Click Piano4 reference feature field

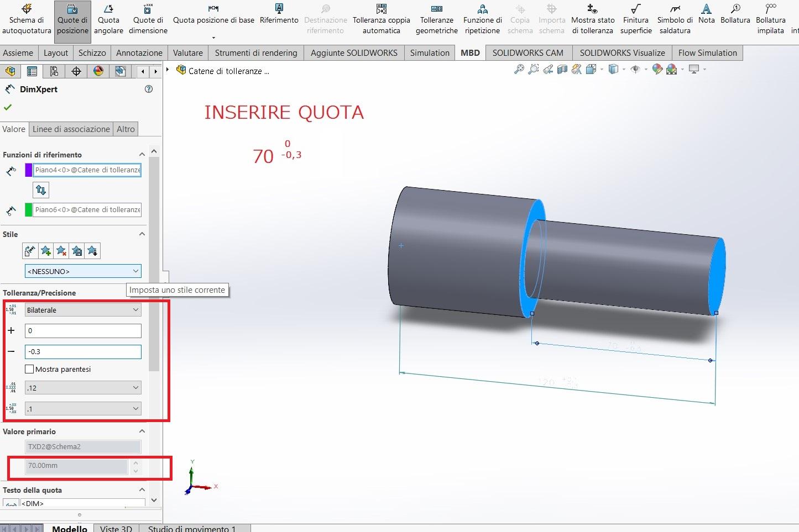[x=87, y=170]
